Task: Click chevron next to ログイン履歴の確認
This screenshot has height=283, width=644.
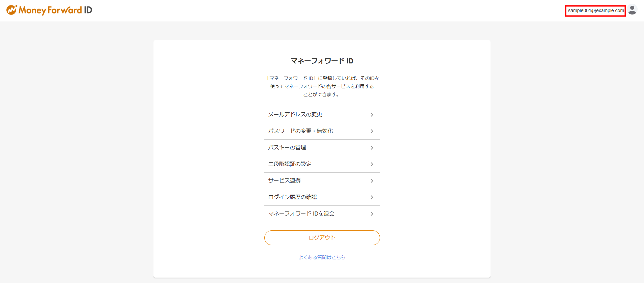Action: click(372, 197)
